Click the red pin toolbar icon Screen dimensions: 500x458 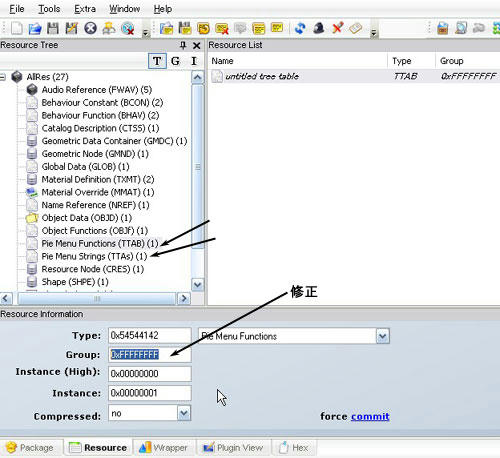(337, 28)
